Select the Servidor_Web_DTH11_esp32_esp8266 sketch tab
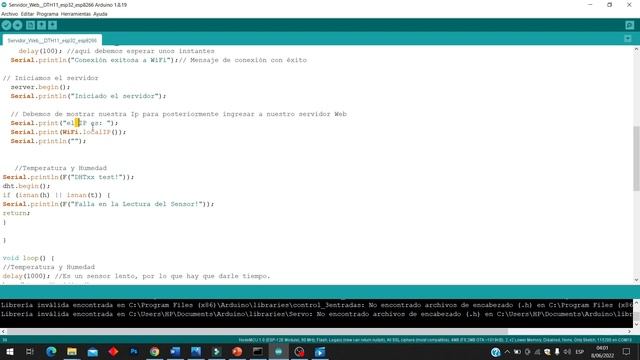This screenshot has height=360, width=640. [52, 40]
